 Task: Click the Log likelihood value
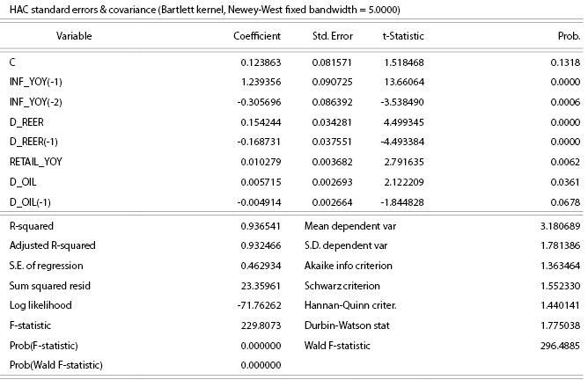259,305
